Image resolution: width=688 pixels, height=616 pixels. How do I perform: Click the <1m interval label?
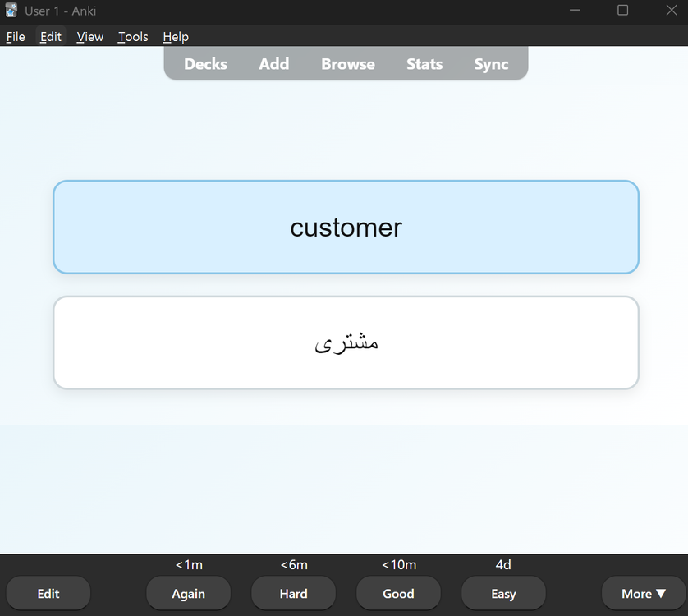click(x=189, y=564)
